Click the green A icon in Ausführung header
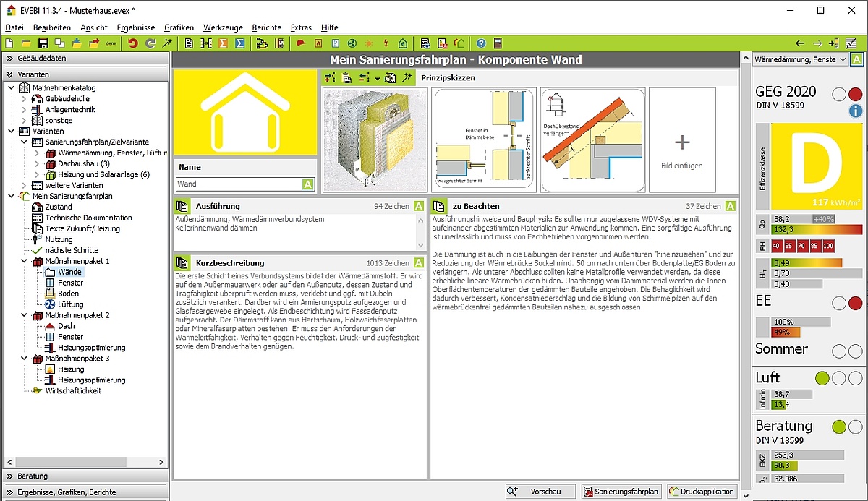This screenshot has height=501, width=868. [418, 206]
